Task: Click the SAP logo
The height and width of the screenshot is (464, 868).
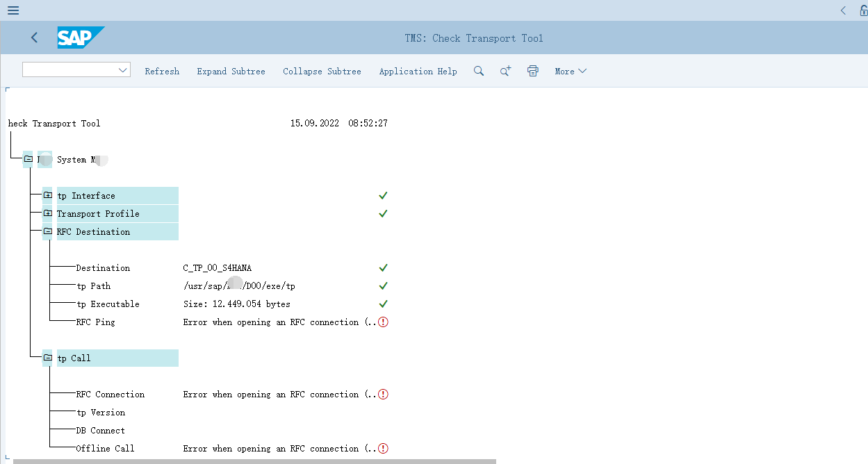Action: (x=81, y=38)
